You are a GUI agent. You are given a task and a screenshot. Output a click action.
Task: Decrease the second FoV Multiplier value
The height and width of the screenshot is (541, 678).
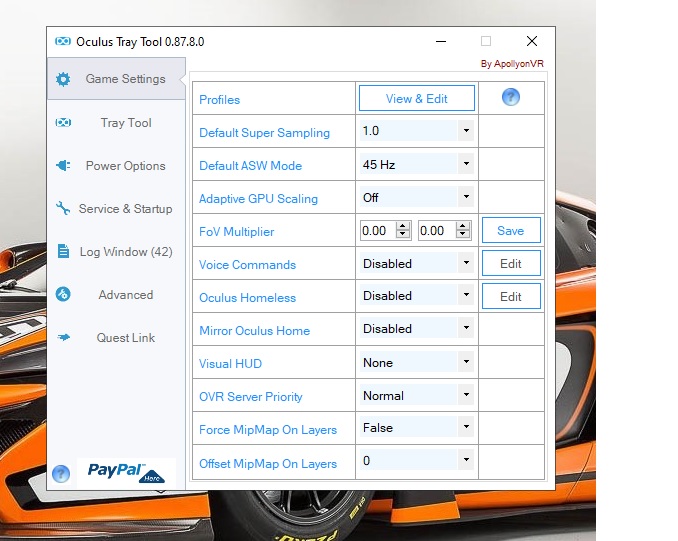click(x=463, y=234)
